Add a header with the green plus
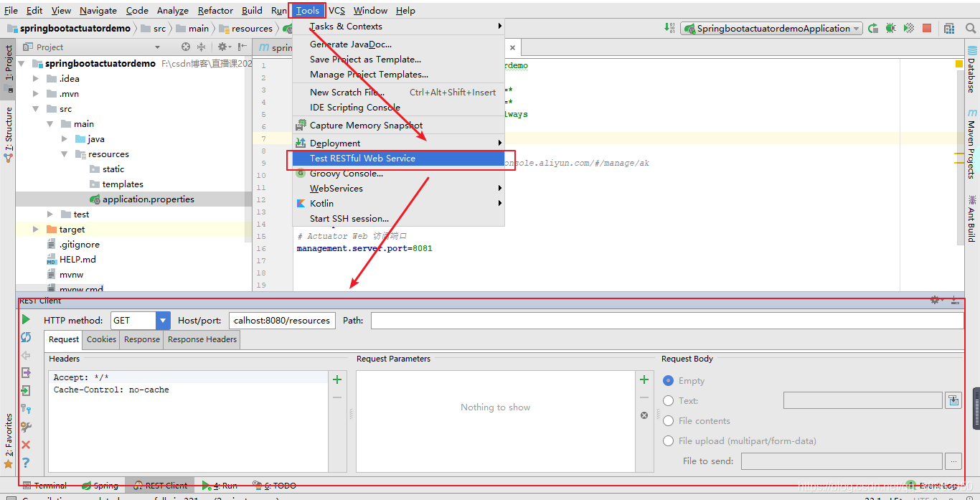 pos(337,379)
